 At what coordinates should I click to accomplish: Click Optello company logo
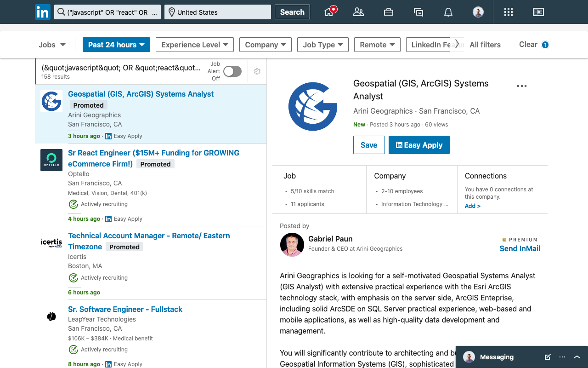point(51,160)
